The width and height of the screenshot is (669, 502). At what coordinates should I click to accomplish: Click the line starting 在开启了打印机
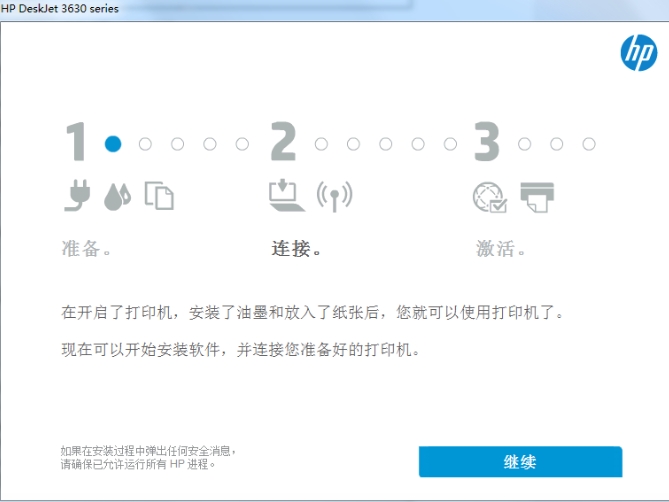(313, 312)
